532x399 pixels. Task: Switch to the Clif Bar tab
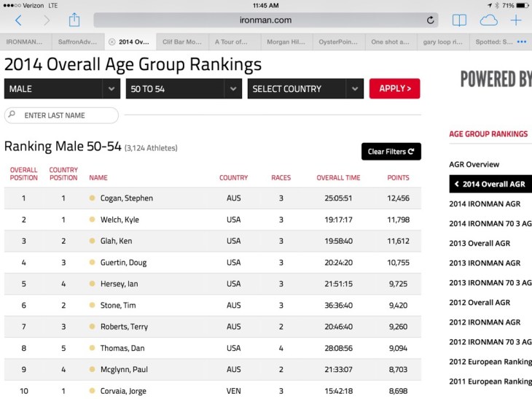181,42
